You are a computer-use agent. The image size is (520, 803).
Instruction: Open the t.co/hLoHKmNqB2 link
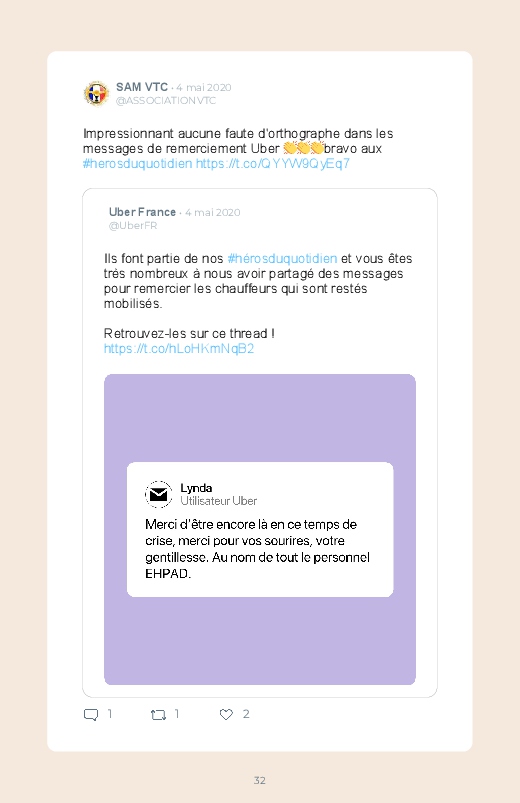pos(179,349)
